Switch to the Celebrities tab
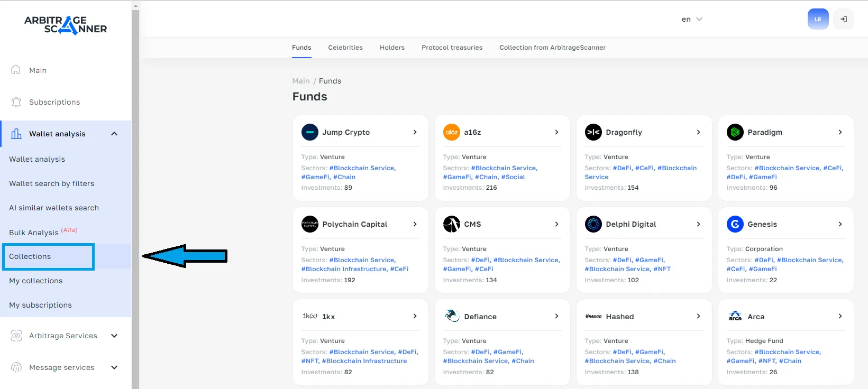Viewport: 868px width, 389px height. tap(345, 48)
